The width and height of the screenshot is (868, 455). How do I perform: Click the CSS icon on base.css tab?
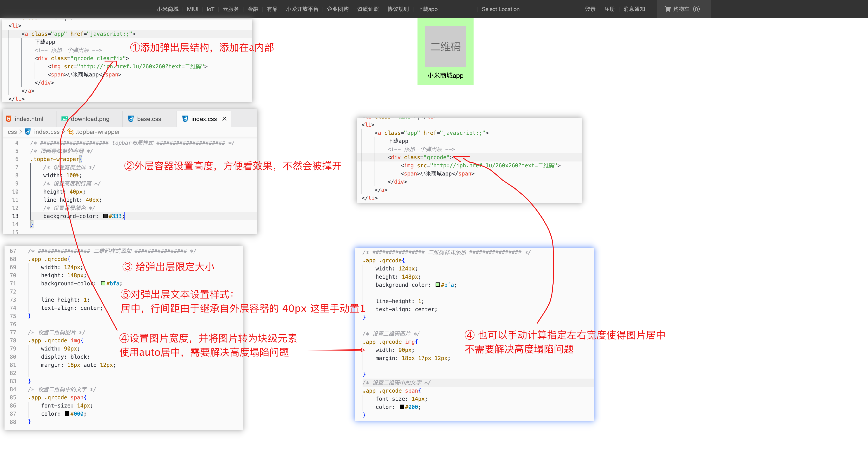tap(131, 119)
